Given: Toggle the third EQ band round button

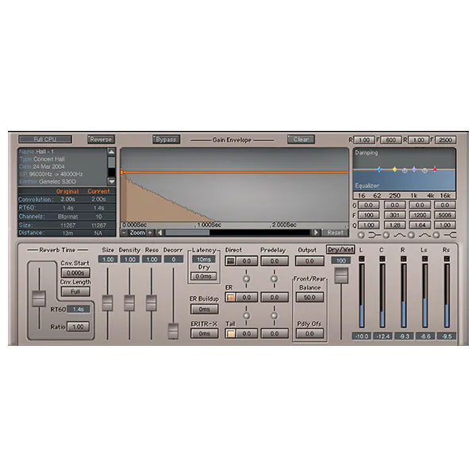Looking at the screenshot, I should [411, 235].
